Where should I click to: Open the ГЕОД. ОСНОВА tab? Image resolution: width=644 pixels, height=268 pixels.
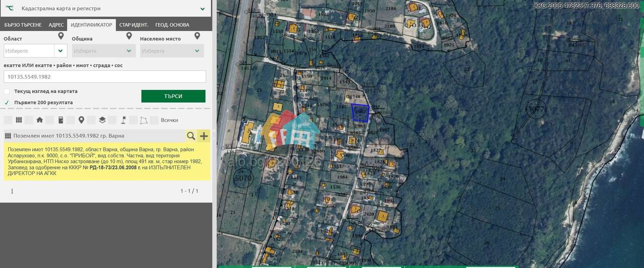tap(172, 25)
